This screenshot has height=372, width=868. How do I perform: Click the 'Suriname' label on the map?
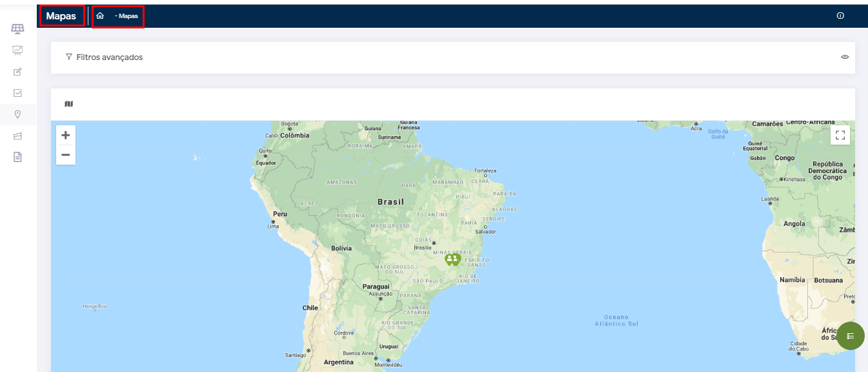click(389, 137)
